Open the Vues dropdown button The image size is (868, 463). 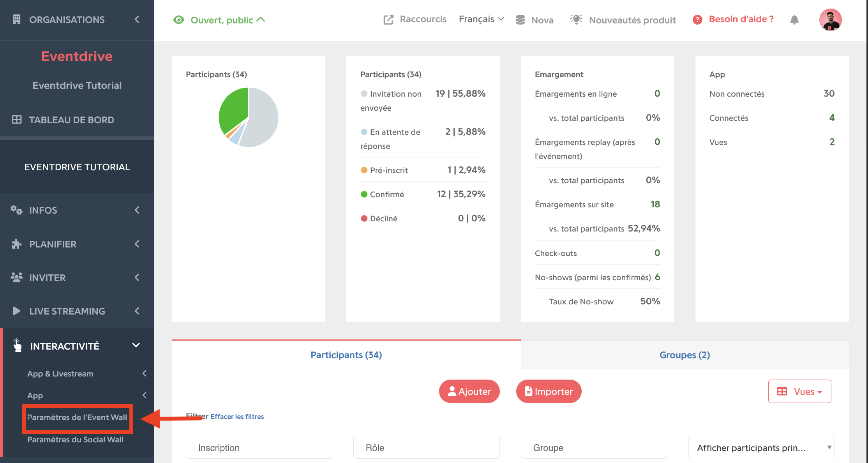799,391
